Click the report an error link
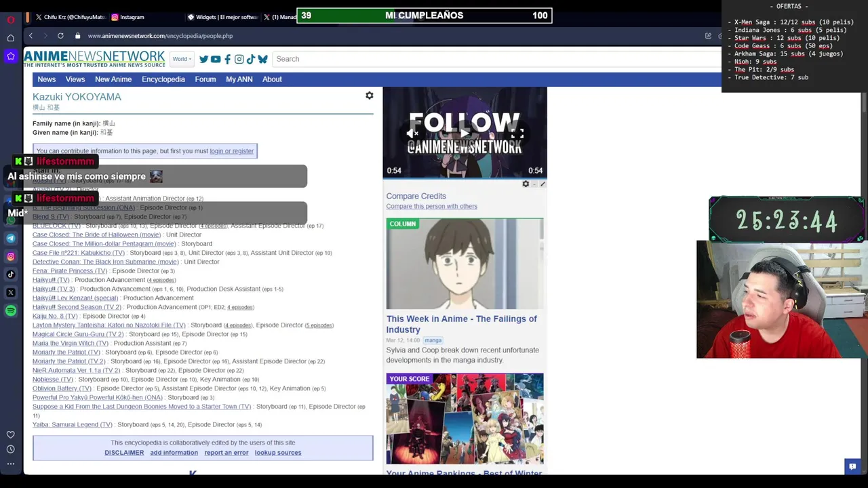Viewport: 868px width, 488px height. [226, 453]
